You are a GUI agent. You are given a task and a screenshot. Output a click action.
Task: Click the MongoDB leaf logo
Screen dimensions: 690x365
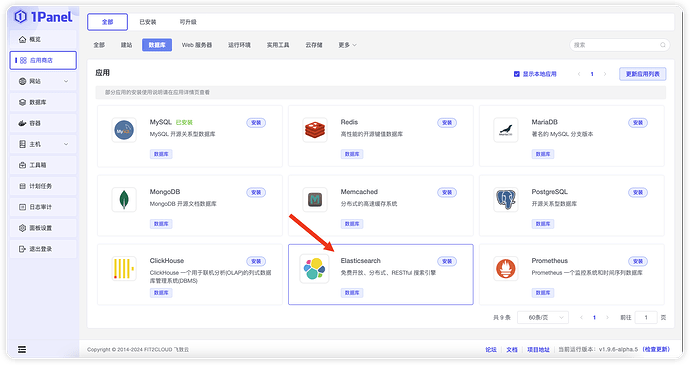(x=124, y=200)
